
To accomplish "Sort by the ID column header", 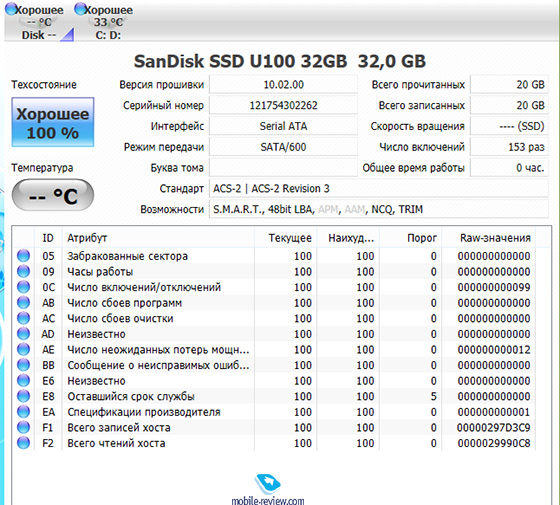I will tap(48, 238).
